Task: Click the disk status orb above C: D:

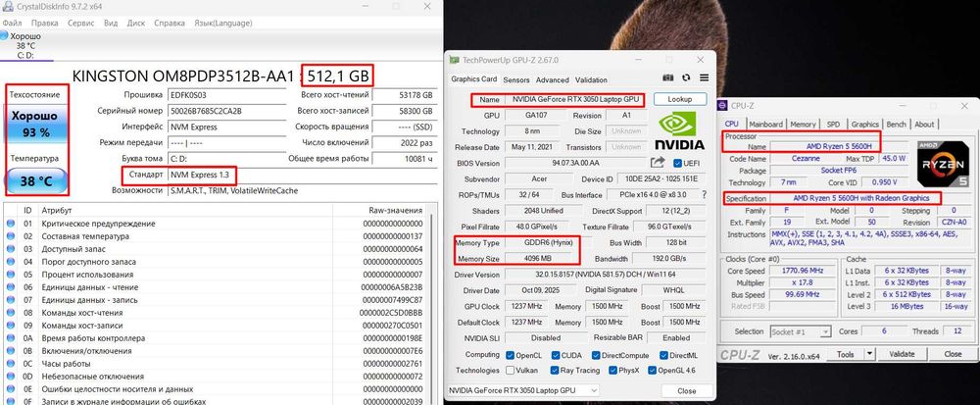Action: click(4, 36)
